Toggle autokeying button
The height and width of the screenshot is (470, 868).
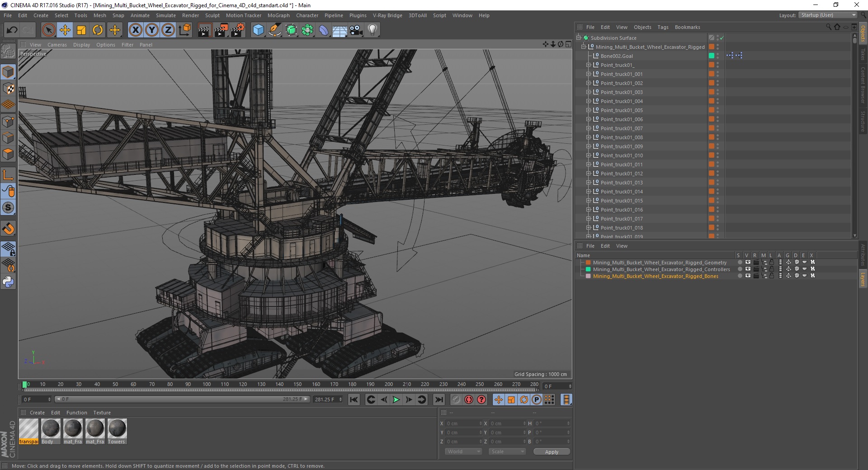tap(469, 399)
